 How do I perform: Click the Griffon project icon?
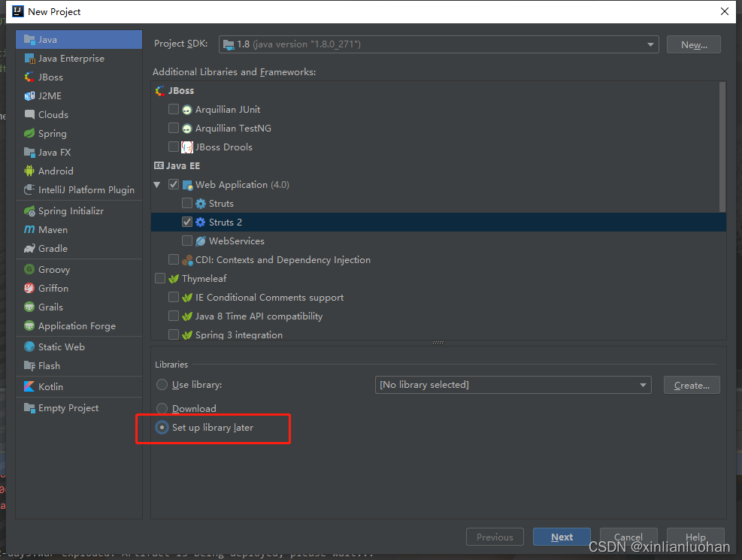tap(29, 288)
